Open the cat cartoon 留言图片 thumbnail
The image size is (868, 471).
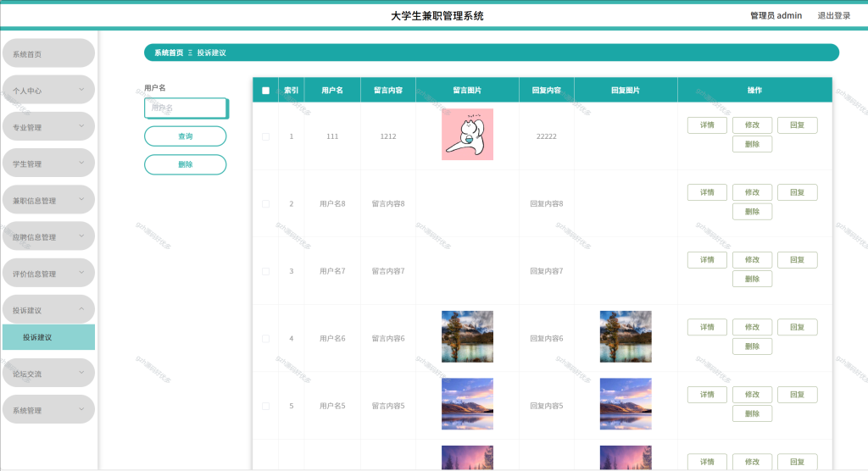[467, 135]
